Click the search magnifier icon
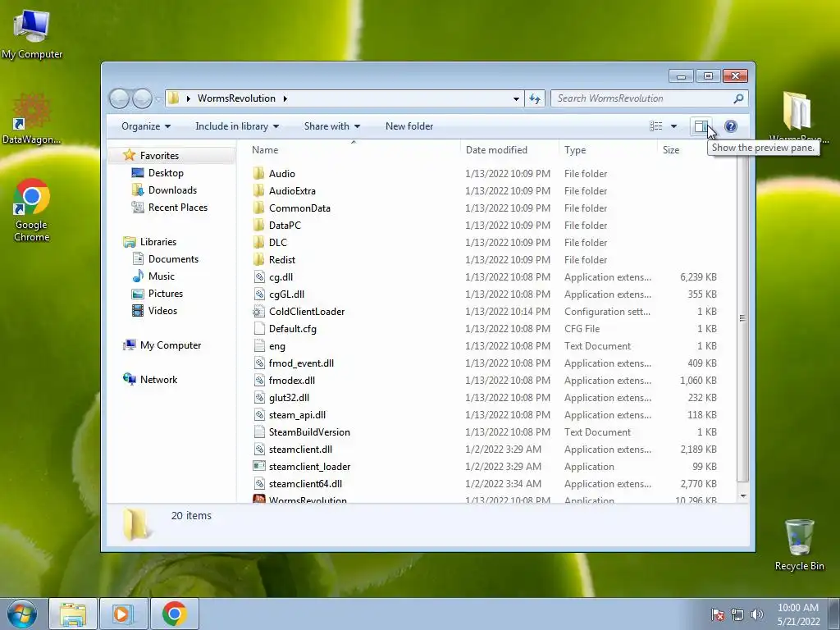This screenshot has height=630, width=840. point(738,98)
